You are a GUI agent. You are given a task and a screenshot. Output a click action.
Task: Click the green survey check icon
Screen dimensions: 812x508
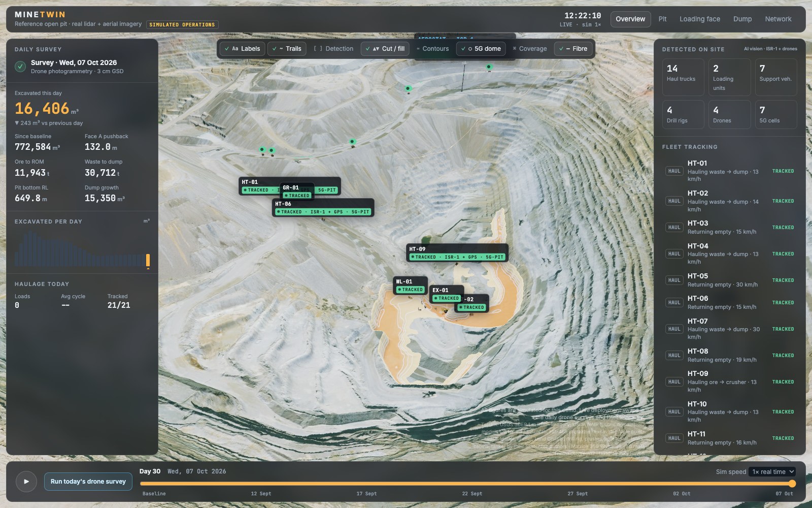point(20,67)
